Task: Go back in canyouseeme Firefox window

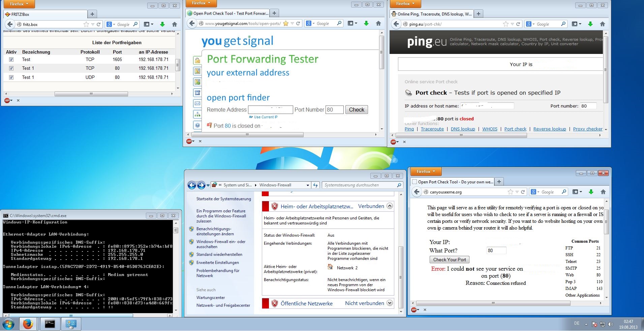Action: coord(417,192)
